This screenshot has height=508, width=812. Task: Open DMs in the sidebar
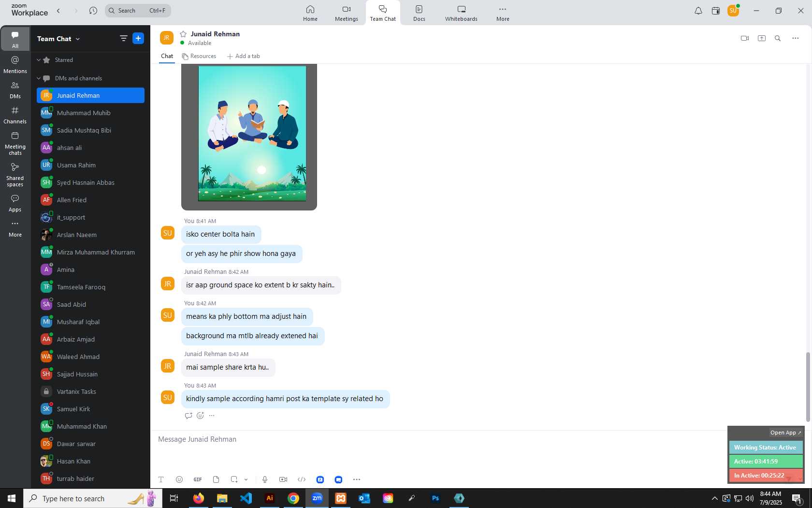click(x=15, y=90)
